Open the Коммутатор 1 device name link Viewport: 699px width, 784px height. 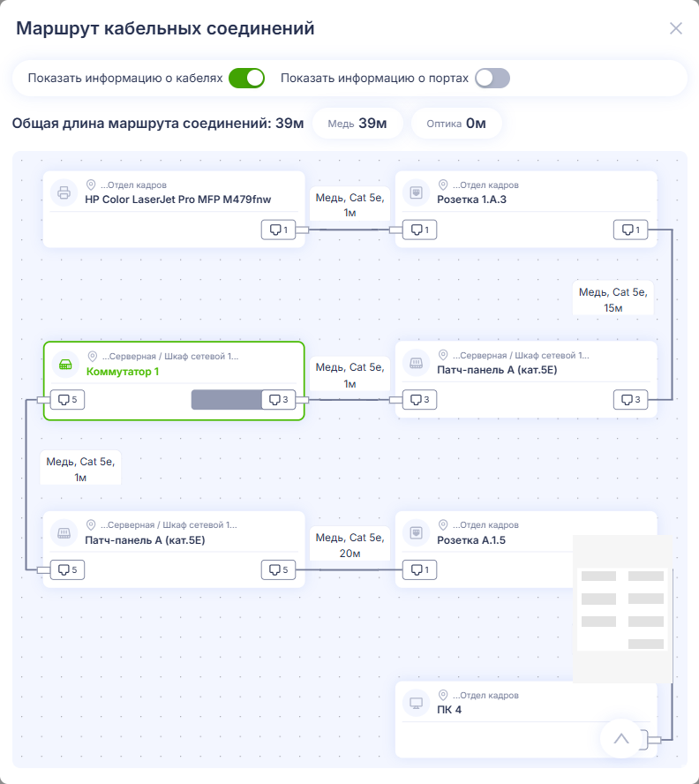[123, 372]
